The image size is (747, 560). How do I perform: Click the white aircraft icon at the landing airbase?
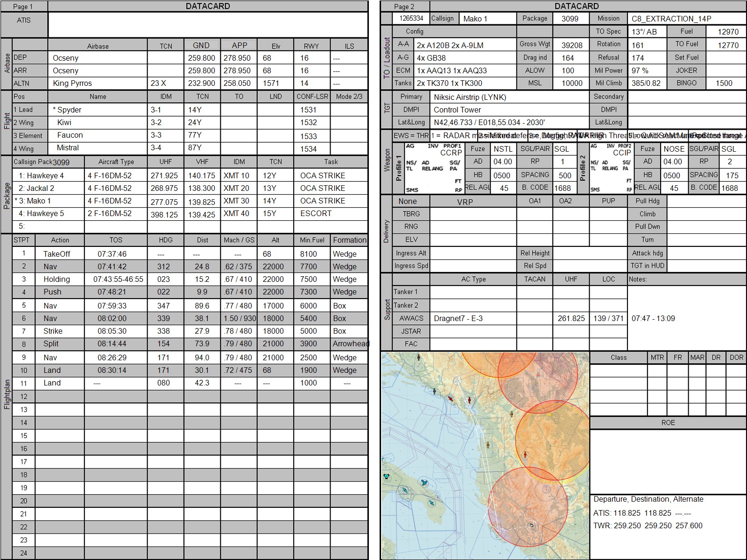[531, 525]
